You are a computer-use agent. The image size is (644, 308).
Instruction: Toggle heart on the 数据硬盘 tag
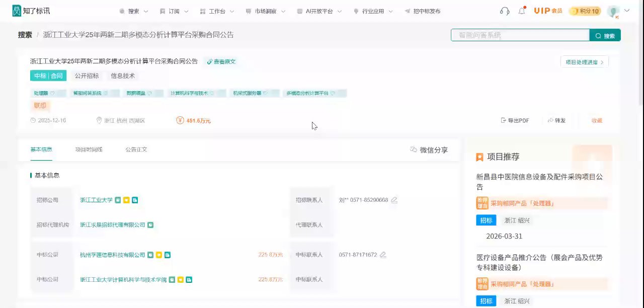click(149, 93)
